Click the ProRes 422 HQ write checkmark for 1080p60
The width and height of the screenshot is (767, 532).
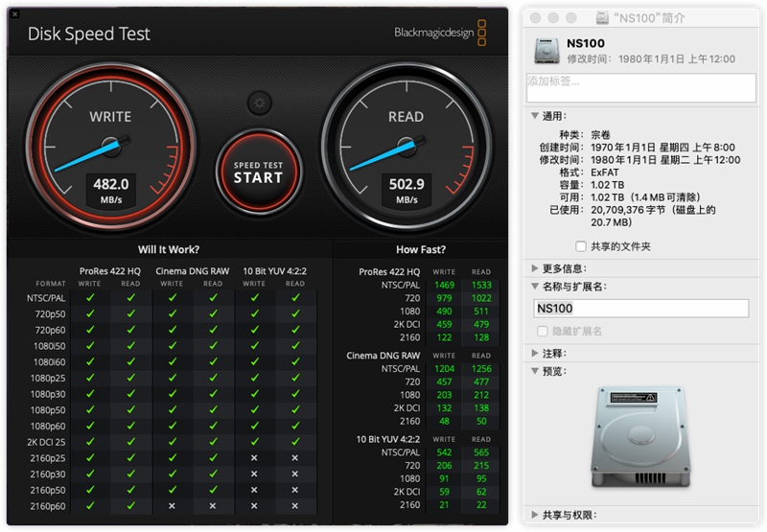click(x=90, y=426)
